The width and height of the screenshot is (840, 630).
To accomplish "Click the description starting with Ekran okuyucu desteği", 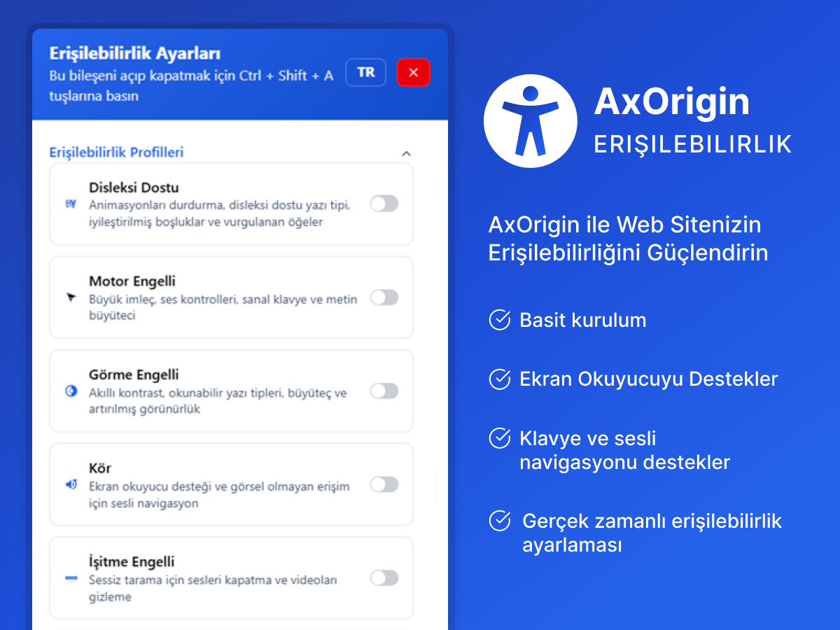I will coord(219,494).
